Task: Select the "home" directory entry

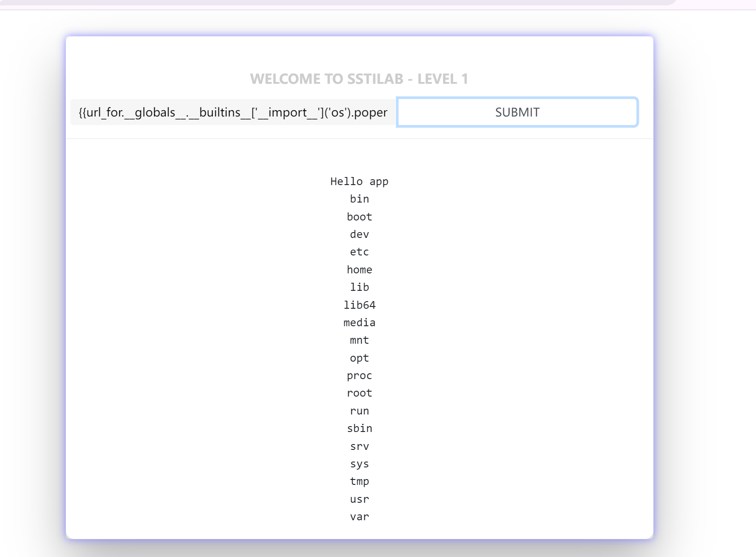Action: (359, 270)
